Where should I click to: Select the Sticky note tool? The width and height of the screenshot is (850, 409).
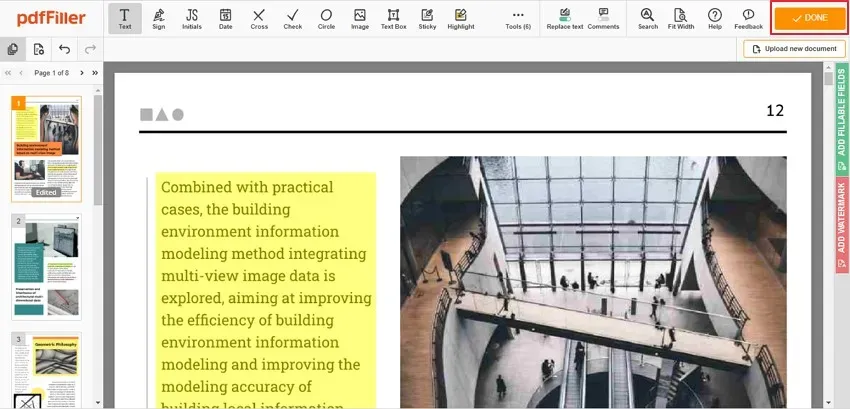(x=427, y=18)
